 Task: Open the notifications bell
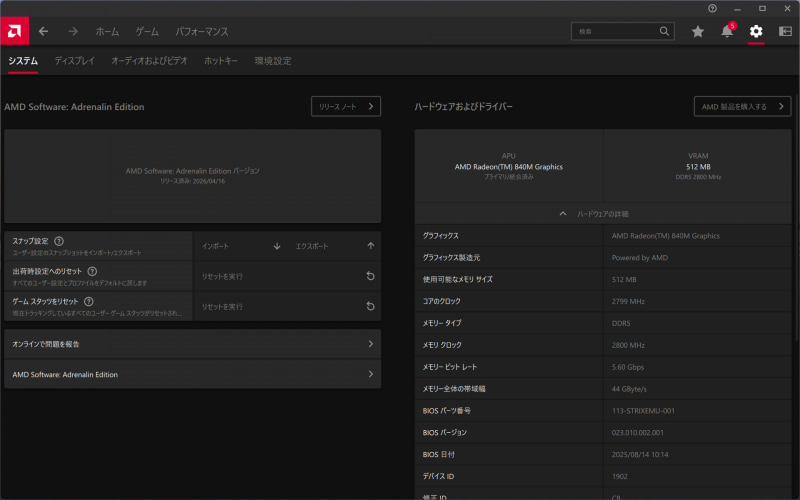tap(727, 31)
